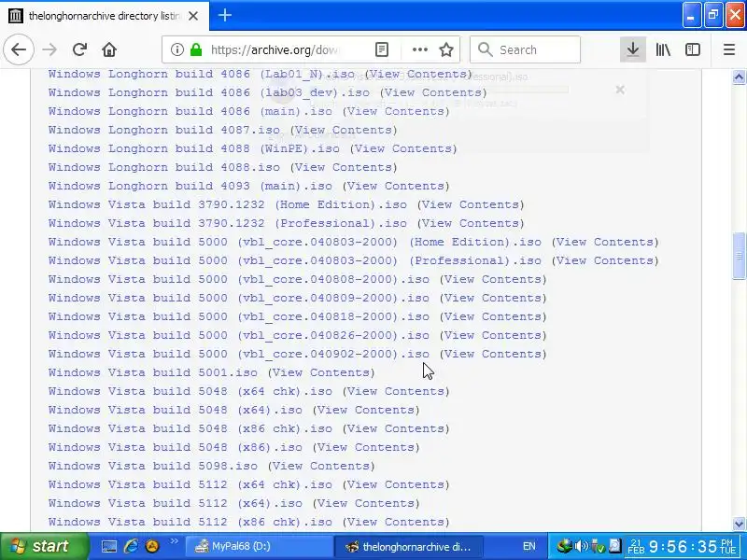This screenshot has height=560, width=747.
Task: Click the down arrow of page scrollbar
Action: [739, 524]
